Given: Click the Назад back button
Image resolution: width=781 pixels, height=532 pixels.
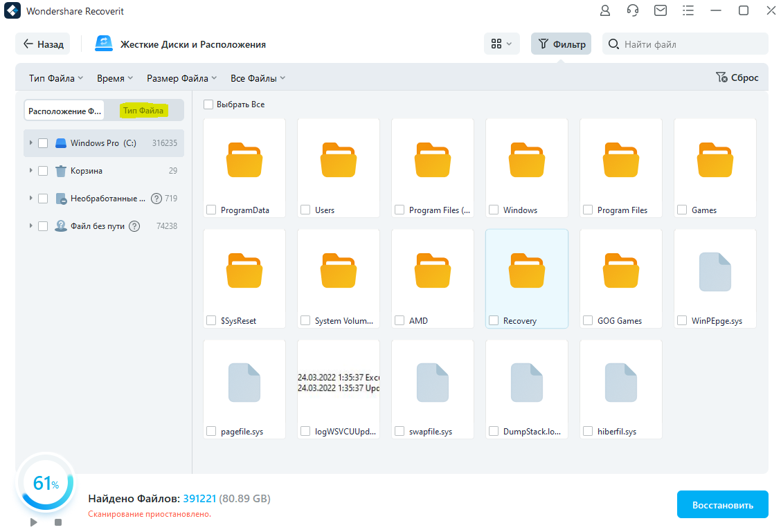Looking at the screenshot, I should coord(44,44).
